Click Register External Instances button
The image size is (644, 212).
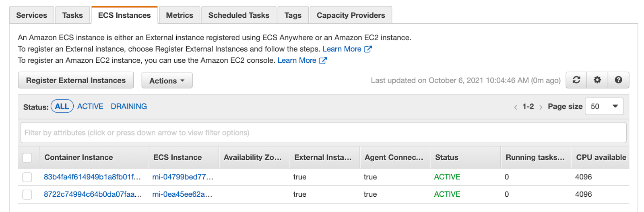76,80
